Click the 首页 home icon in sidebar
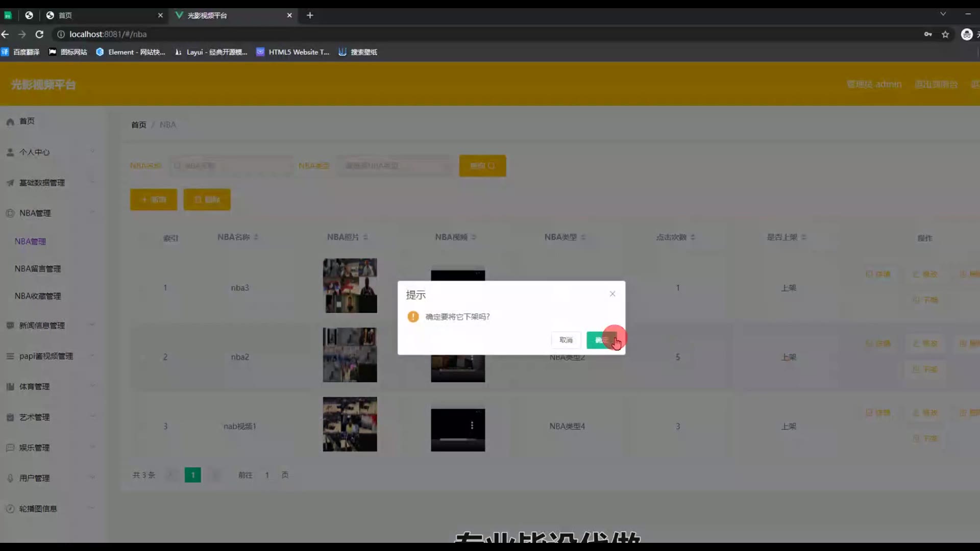980x551 pixels. [10, 121]
